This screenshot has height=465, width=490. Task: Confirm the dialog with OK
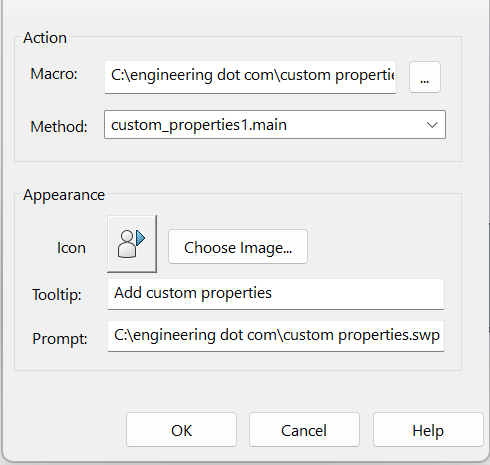(181, 430)
